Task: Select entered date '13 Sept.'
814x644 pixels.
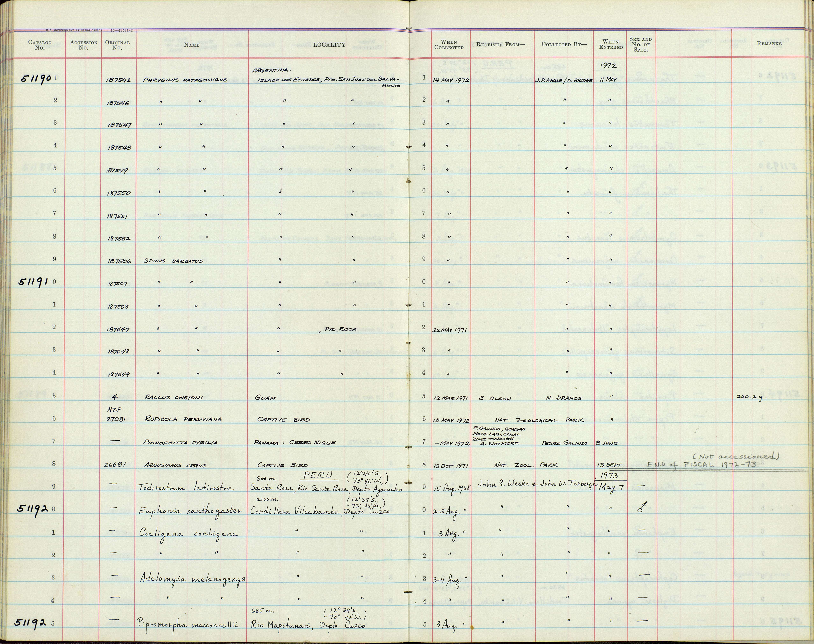Action: (610, 466)
